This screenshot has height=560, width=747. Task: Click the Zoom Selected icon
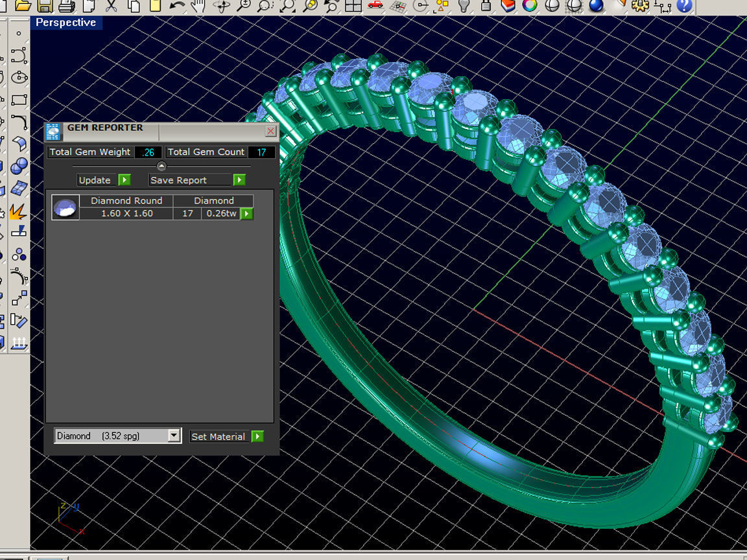pos(310,6)
